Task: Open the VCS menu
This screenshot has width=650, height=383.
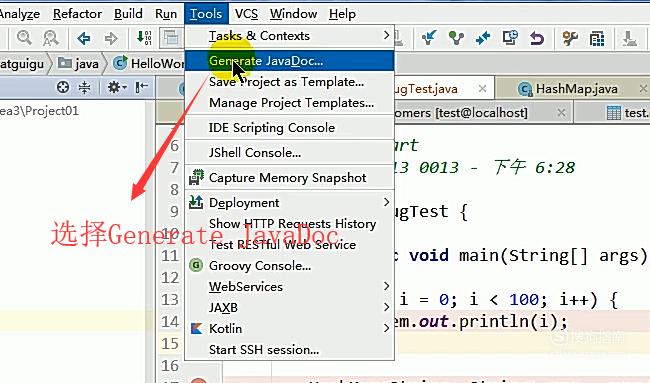Action: coord(246,14)
